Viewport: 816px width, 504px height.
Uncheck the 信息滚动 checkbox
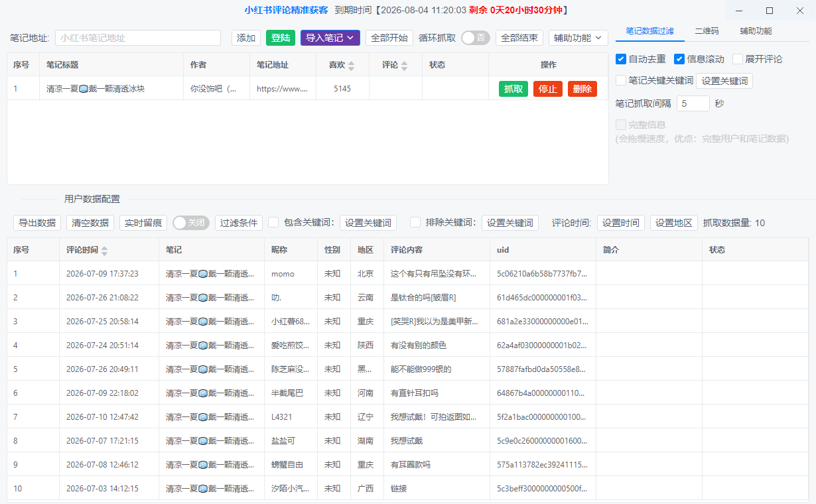point(679,59)
